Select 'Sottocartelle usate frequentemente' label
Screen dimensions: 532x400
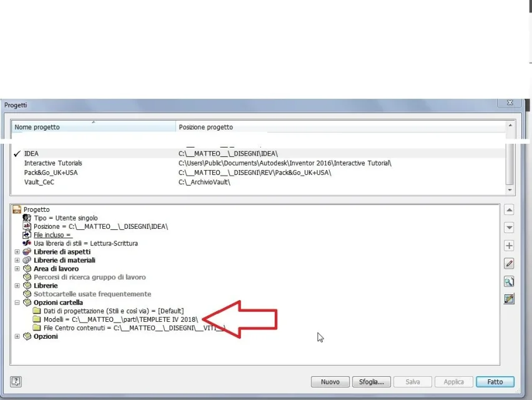[x=92, y=294]
